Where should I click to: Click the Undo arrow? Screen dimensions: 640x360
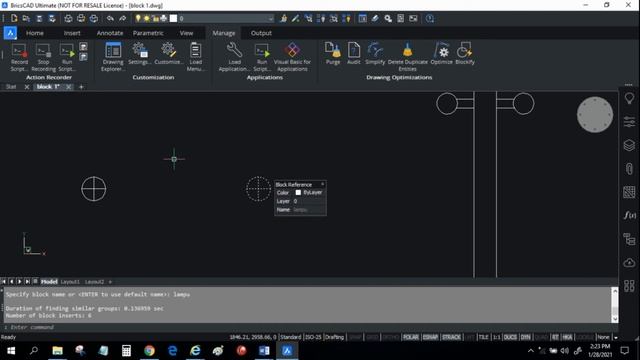click(110, 18)
